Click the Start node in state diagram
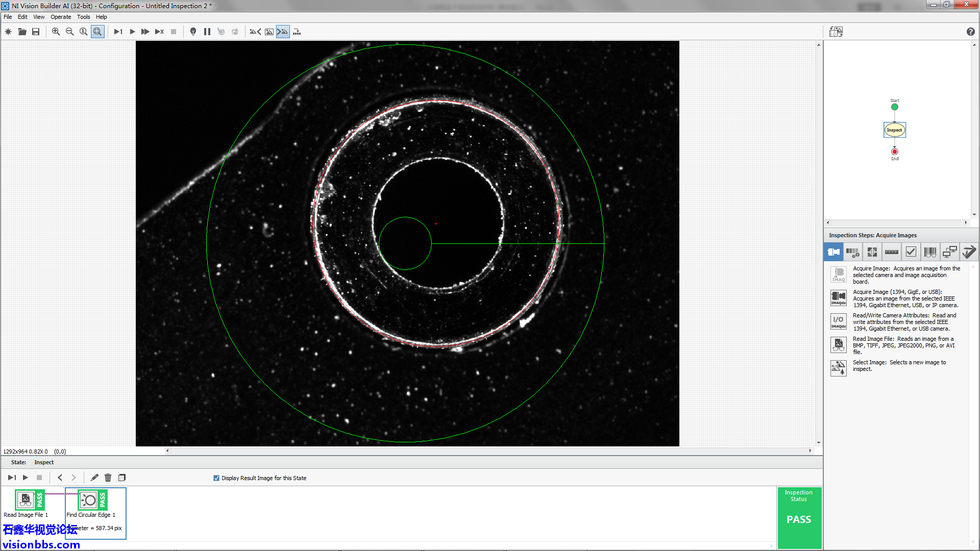980x551 pixels. click(894, 107)
